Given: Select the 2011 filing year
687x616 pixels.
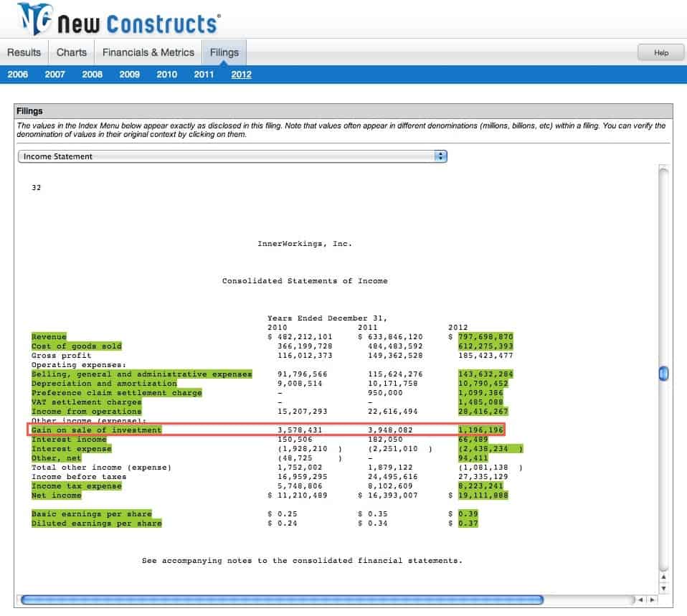Looking at the screenshot, I should pyautogui.click(x=204, y=75).
